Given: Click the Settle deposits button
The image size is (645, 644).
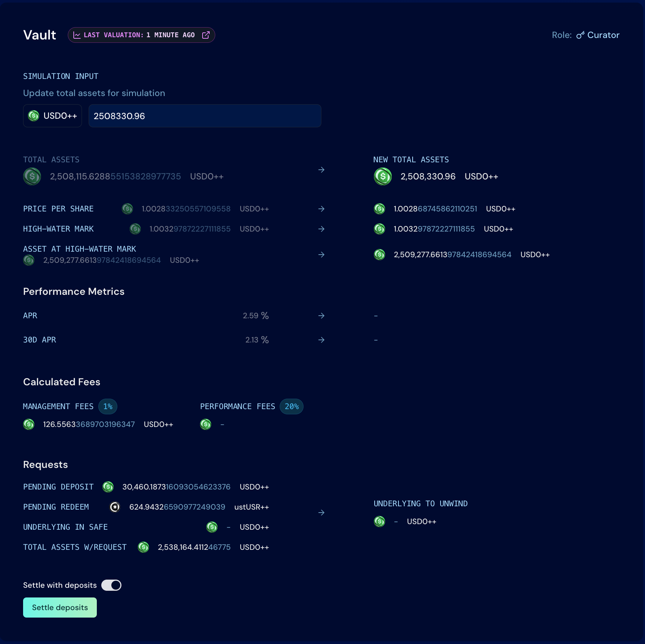Looking at the screenshot, I should [60, 608].
